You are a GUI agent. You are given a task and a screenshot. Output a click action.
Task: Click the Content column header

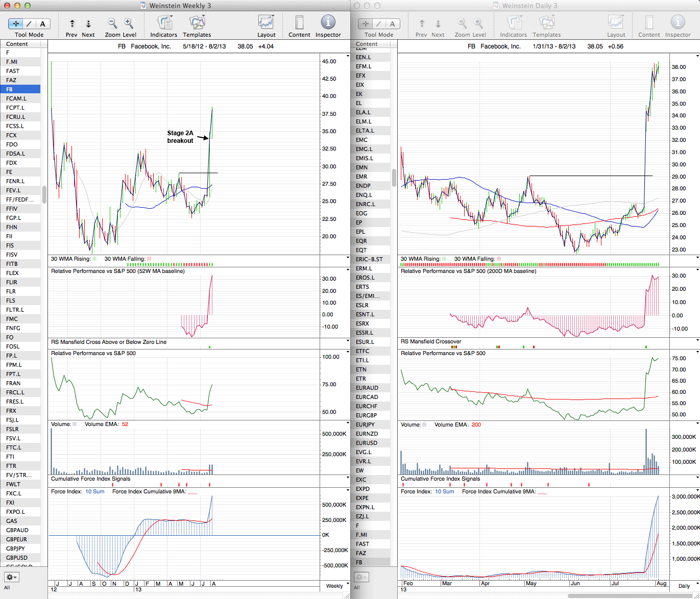tap(17, 44)
